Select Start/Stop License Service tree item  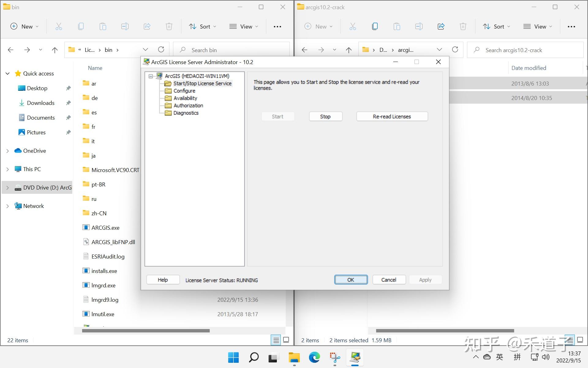coord(202,83)
